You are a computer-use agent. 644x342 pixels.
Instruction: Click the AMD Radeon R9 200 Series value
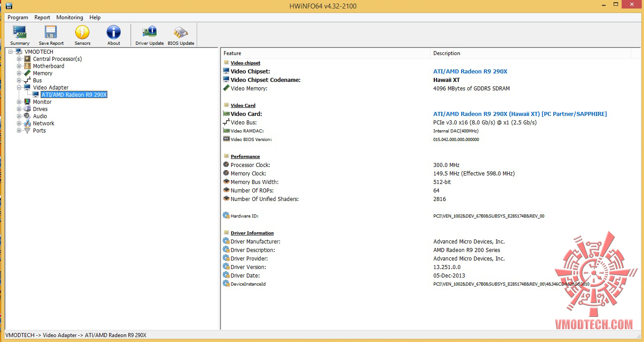467,250
